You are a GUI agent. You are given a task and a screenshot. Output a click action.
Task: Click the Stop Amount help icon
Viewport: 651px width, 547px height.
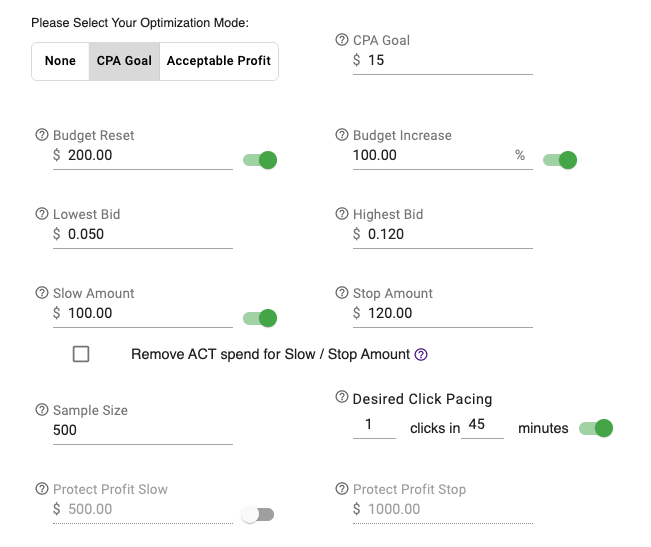[341, 293]
